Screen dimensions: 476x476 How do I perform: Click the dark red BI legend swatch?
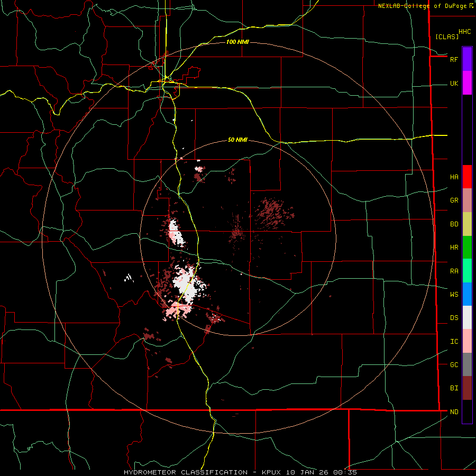(467, 388)
